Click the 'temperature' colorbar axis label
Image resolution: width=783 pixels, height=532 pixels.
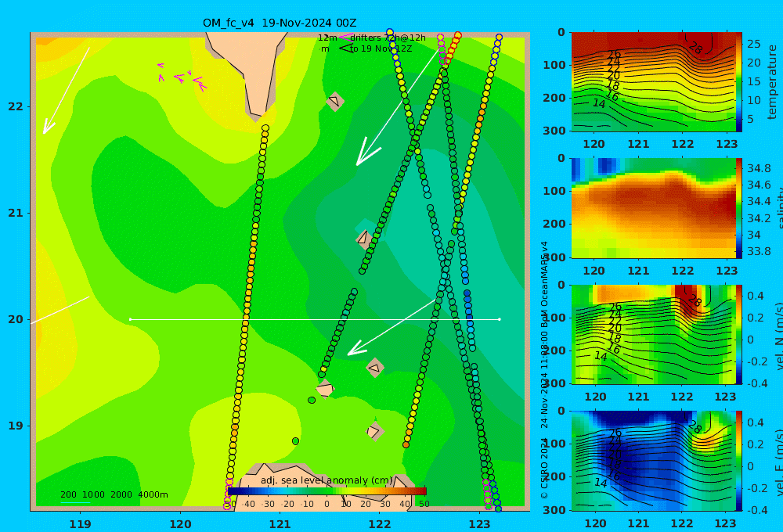point(772,82)
